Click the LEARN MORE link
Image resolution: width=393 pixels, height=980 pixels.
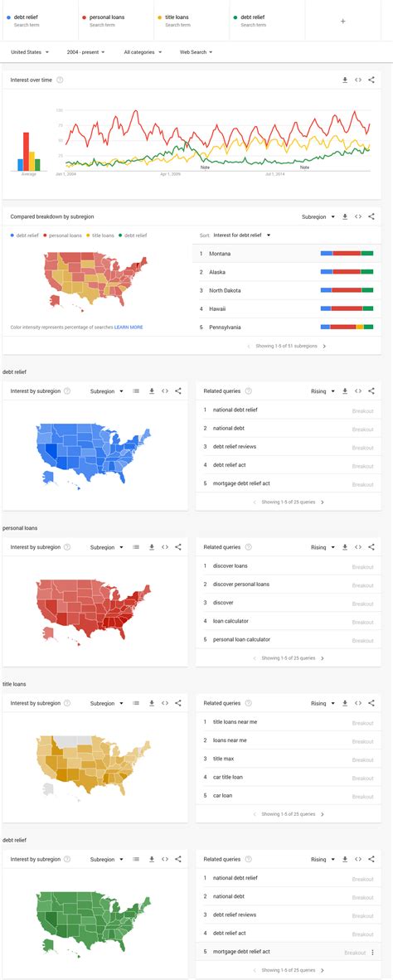click(x=129, y=327)
